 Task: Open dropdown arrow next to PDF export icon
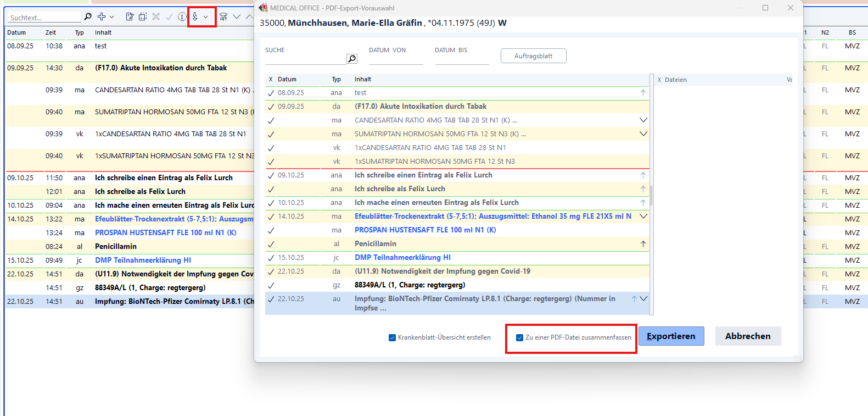(206, 17)
